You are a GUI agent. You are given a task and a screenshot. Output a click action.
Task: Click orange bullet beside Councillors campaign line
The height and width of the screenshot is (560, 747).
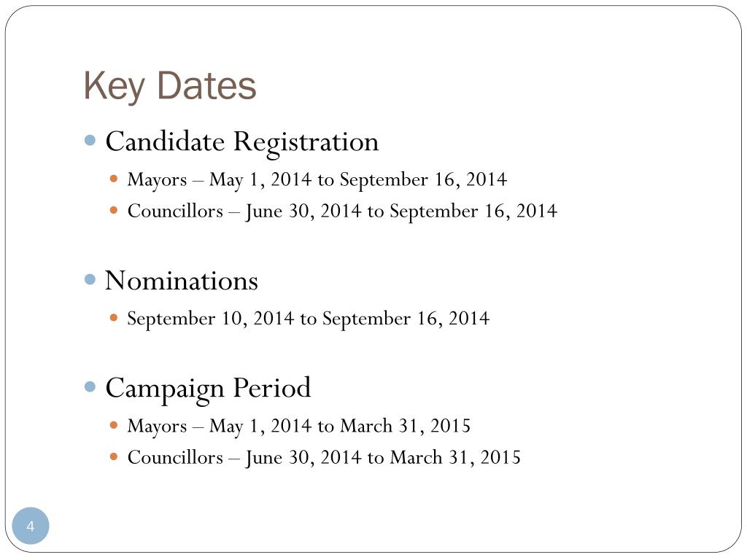pyautogui.click(x=113, y=456)
